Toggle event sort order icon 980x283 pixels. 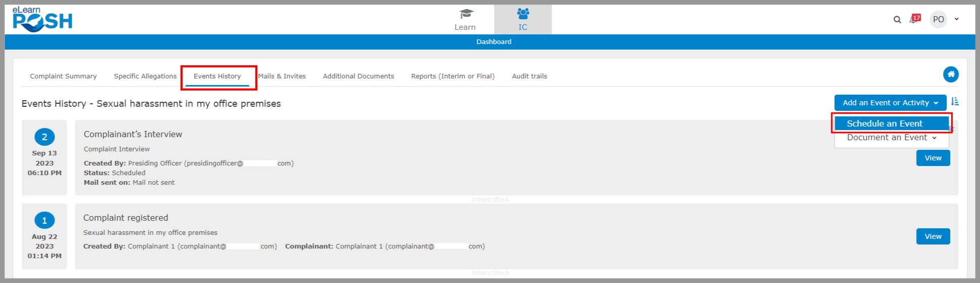coord(955,102)
